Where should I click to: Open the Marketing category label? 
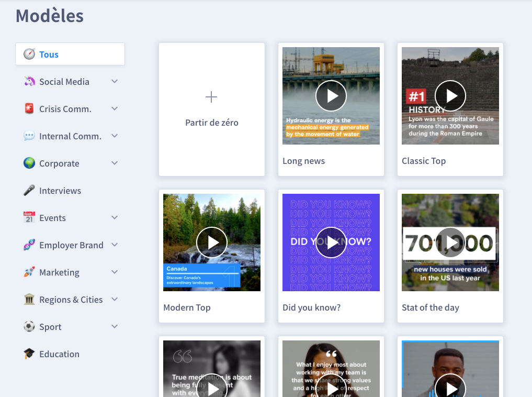[60, 273]
